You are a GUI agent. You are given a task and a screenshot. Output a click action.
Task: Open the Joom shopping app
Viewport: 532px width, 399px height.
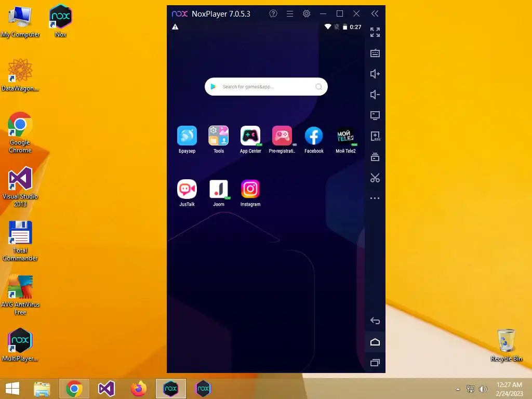click(x=219, y=189)
